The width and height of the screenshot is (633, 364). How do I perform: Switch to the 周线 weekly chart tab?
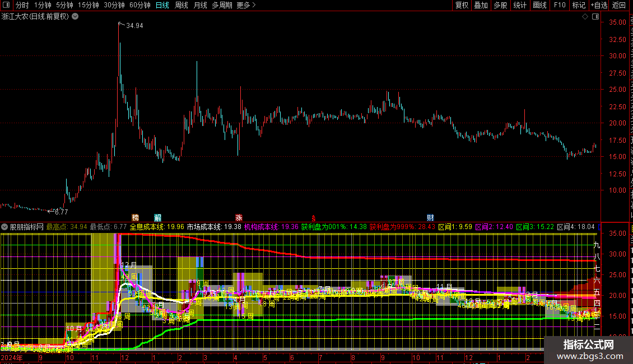coord(181,6)
